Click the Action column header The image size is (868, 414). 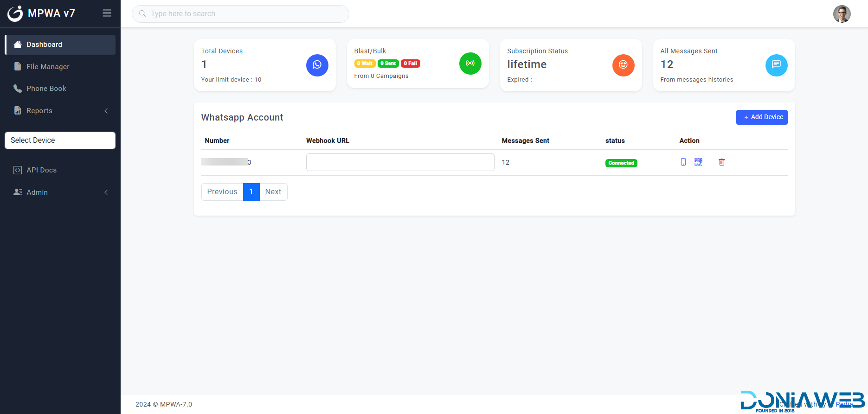tap(689, 140)
